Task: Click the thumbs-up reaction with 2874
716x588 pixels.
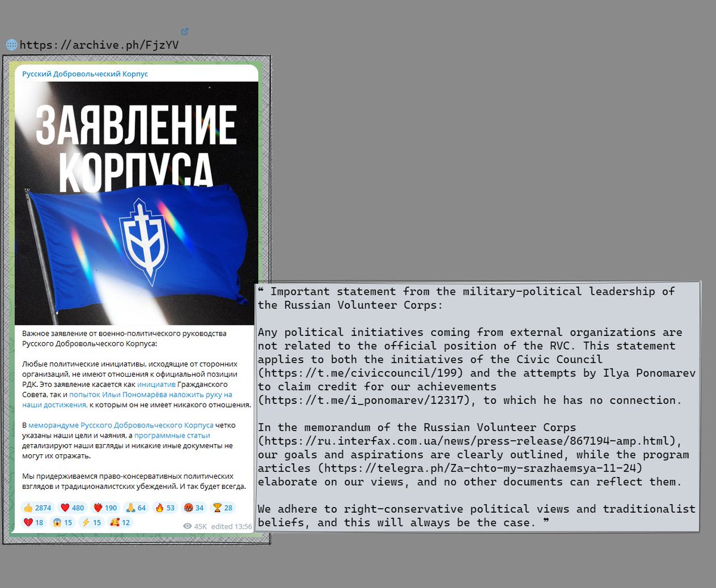Action: (37, 508)
